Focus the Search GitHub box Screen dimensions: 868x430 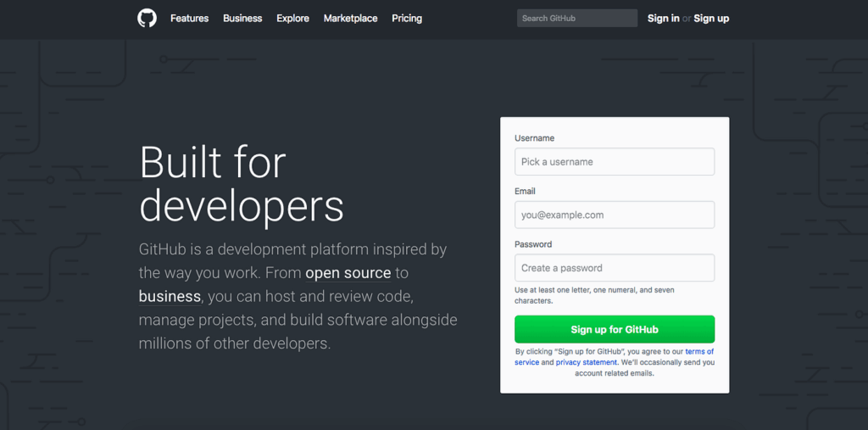click(x=576, y=19)
